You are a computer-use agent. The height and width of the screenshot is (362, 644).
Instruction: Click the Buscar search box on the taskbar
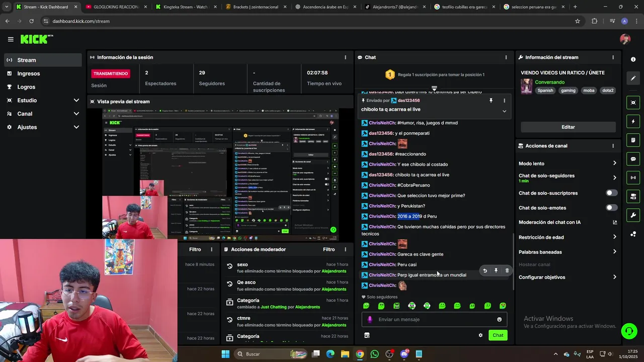[270, 354]
